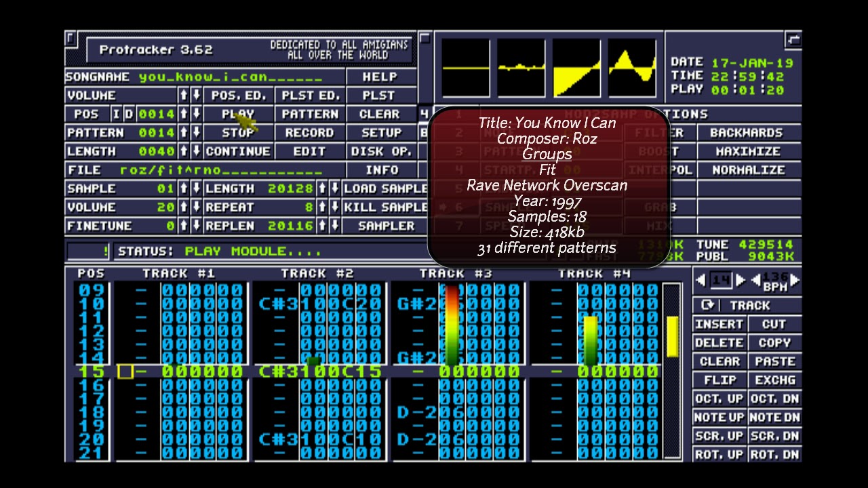Click PASTE in the track edit panel
868x488 pixels.
click(774, 362)
